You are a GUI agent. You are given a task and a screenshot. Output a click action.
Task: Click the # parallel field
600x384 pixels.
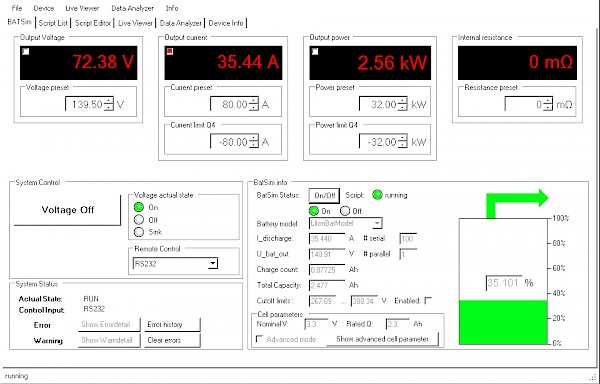(x=408, y=254)
